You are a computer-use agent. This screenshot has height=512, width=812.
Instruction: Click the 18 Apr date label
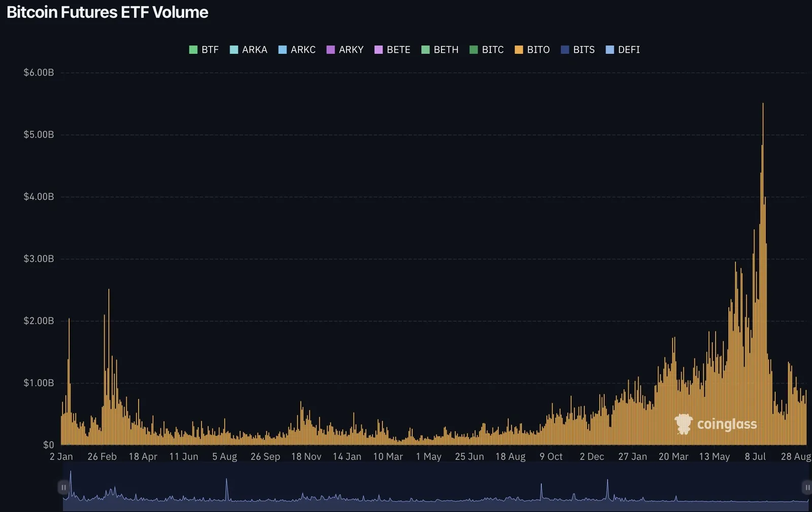[x=143, y=457]
